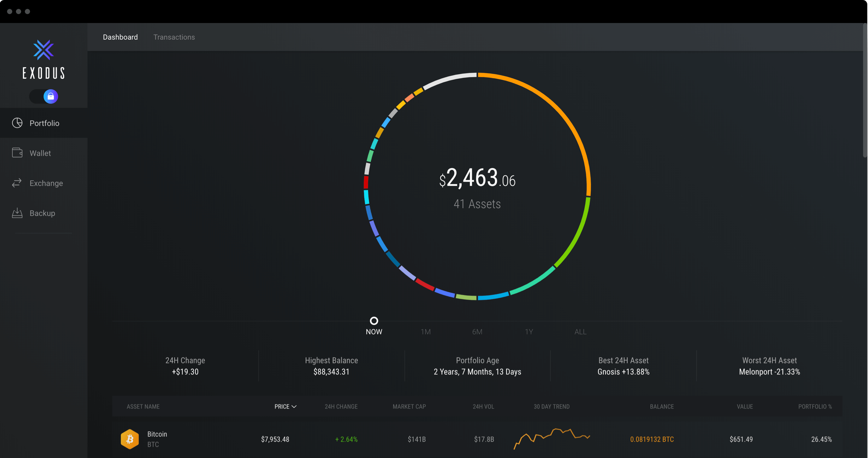Switch to the Transactions tab
This screenshot has height=458, width=868.
pos(174,37)
